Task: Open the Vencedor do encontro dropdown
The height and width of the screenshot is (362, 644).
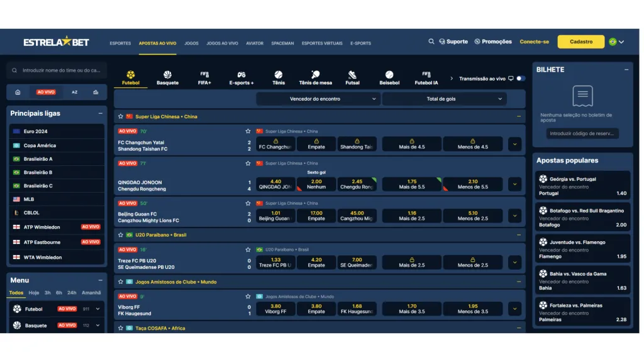Action: [318, 99]
